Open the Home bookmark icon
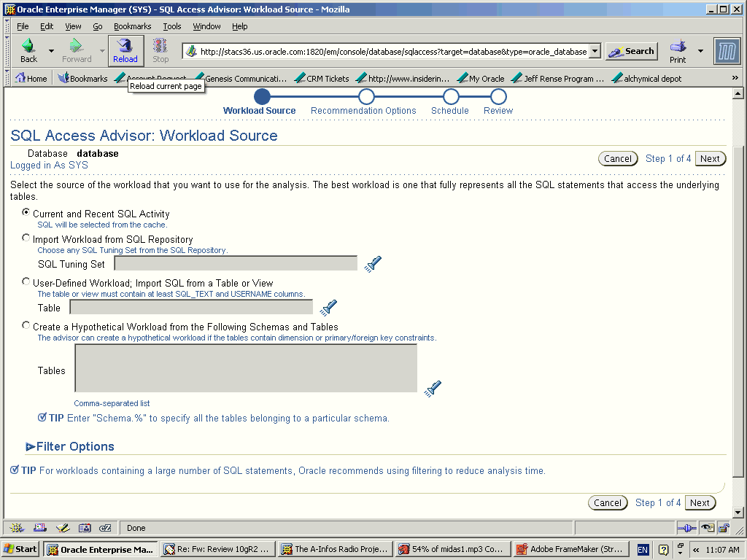The height and width of the screenshot is (560, 747). click(20, 78)
